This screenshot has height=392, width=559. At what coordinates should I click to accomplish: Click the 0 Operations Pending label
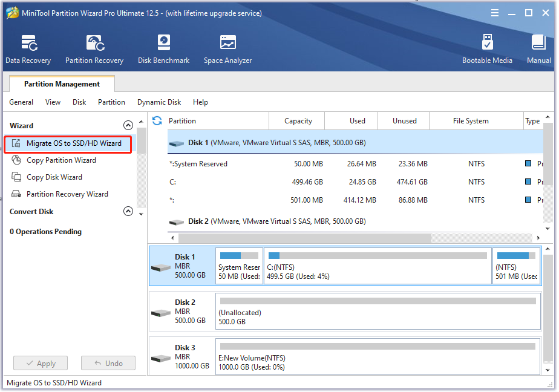[x=45, y=232]
